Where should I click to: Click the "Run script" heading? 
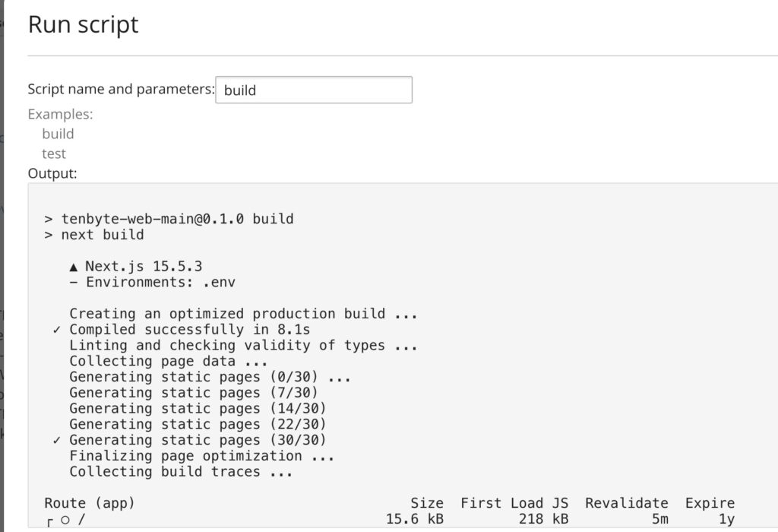pos(84,24)
